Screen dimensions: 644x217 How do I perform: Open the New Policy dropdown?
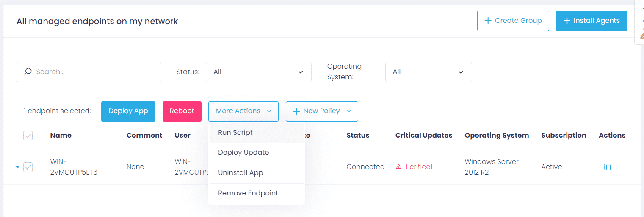click(322, 111)
